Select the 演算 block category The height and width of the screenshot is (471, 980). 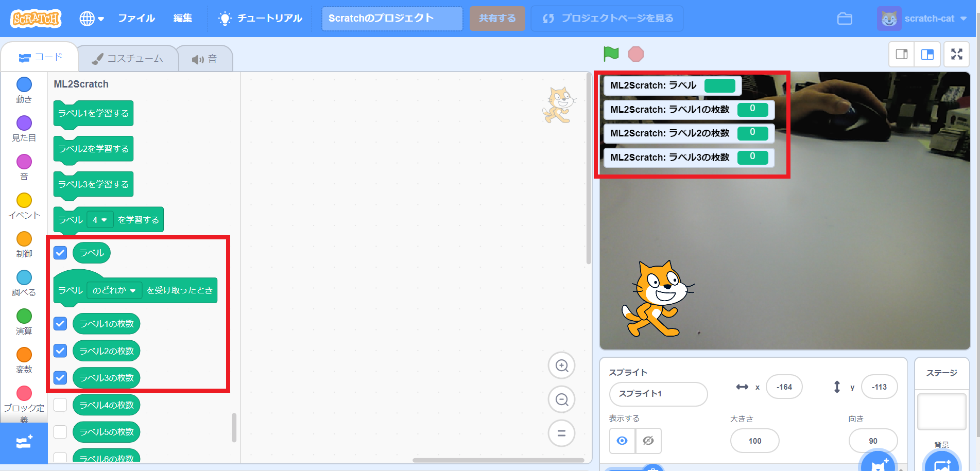click(24, 322)
